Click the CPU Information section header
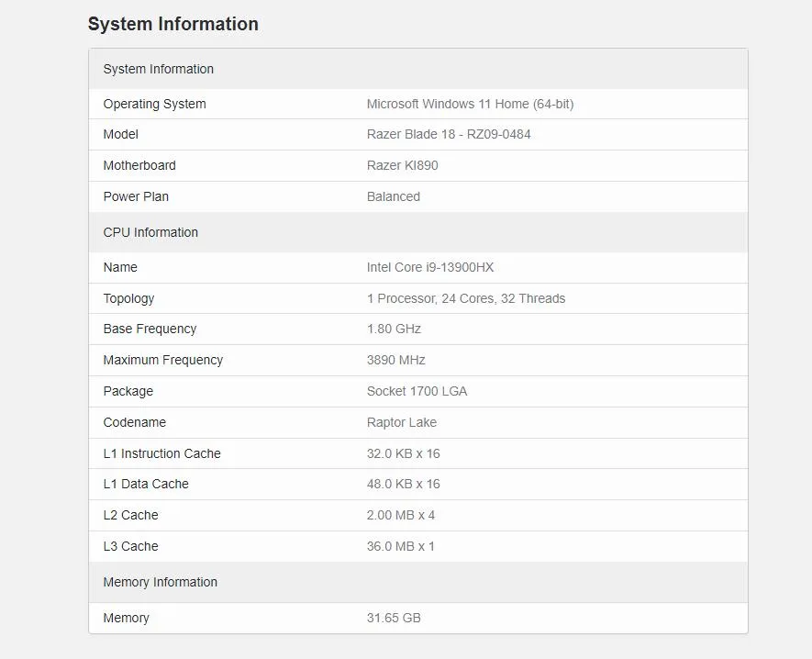The image size is (812, 659). click(417, 232)
